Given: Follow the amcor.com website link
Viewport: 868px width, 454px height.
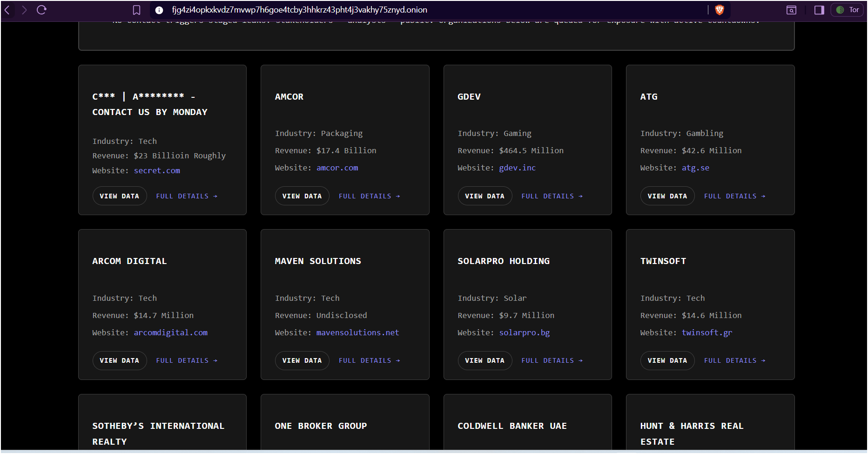Looking at the screenshot, I should (x=337, y=168).
